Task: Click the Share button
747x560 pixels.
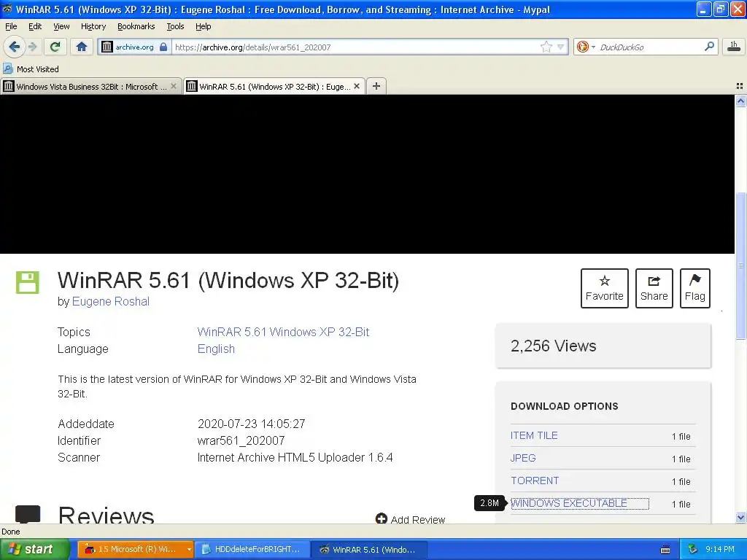Action: click(654, 288)
